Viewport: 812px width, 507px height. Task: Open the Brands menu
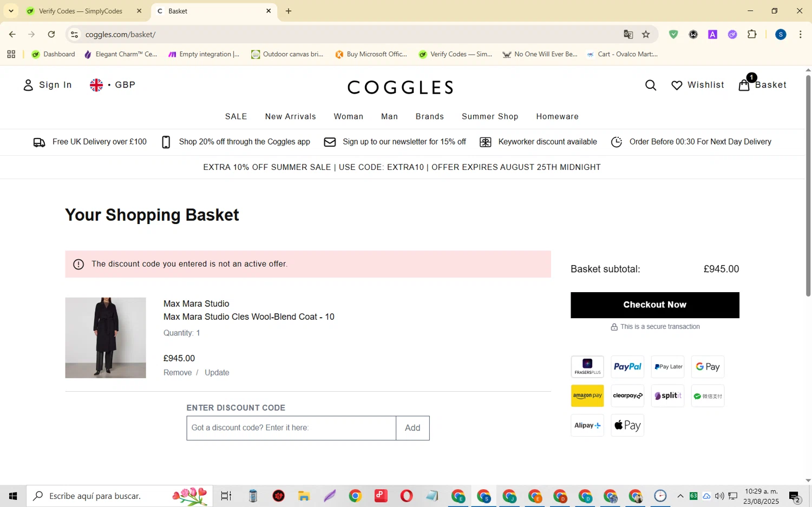pos(430,116)
